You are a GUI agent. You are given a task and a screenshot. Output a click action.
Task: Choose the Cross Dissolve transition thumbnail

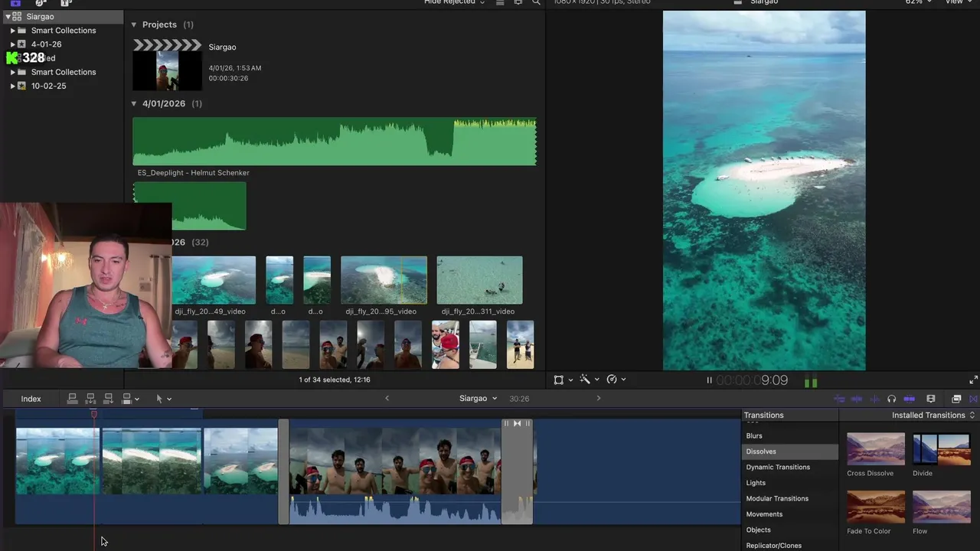point(876,449)
